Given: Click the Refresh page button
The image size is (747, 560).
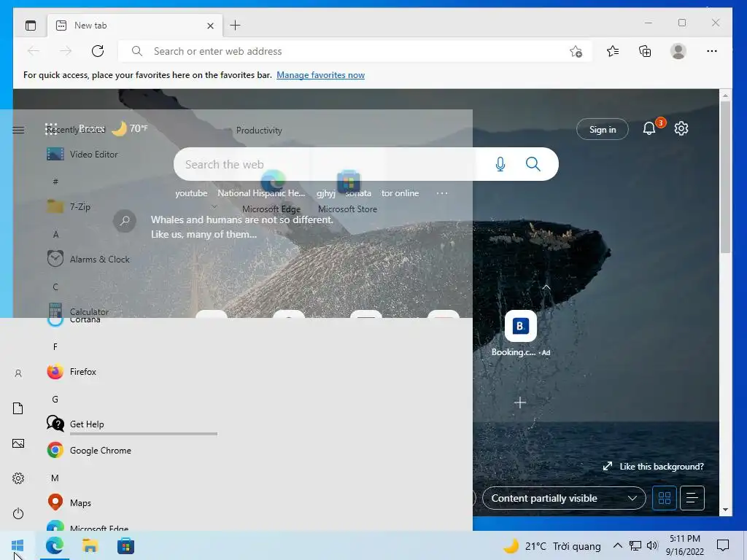Looking at the screenshot, I should [x=98, y=51].
